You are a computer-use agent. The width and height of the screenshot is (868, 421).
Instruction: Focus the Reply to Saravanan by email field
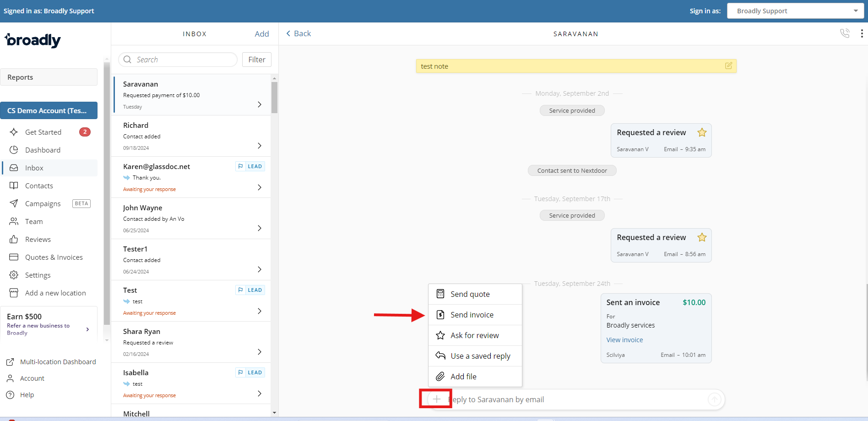[576, 399]
